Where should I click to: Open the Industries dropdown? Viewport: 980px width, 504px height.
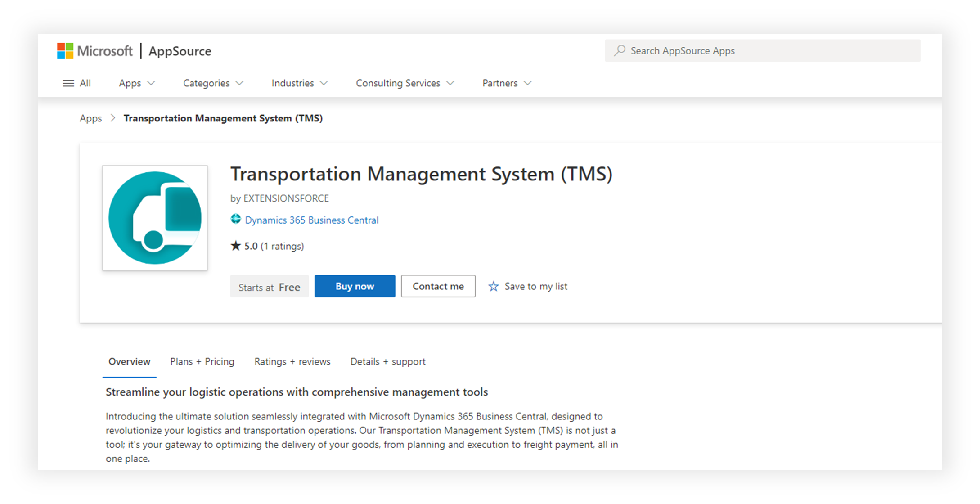(x=299, y=83)
